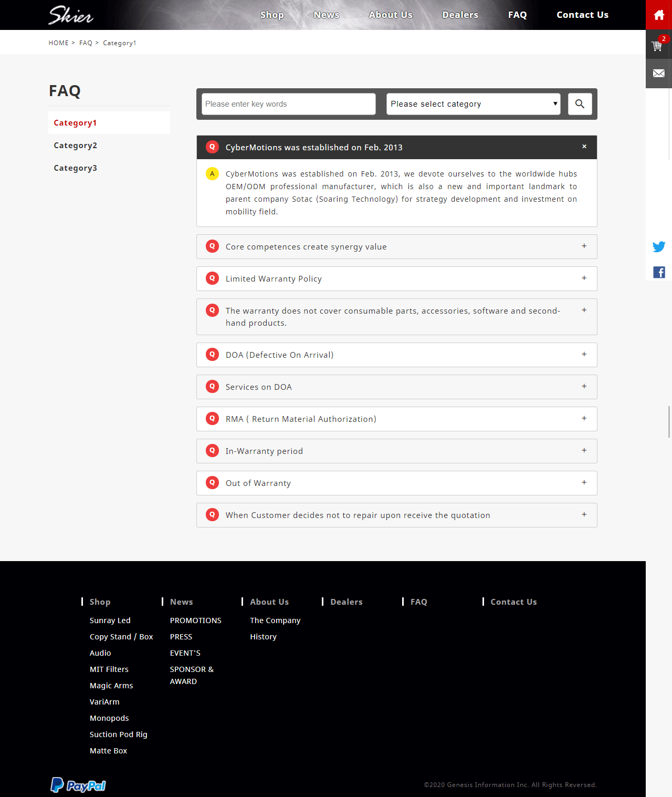Click footer 'Contact Us' heading
The height and width of the screenshot is (797, 672).
point(513,602)
